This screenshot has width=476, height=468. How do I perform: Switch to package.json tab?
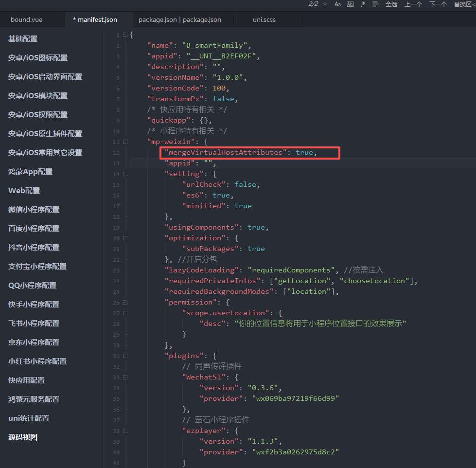click(x=179, y=19)
